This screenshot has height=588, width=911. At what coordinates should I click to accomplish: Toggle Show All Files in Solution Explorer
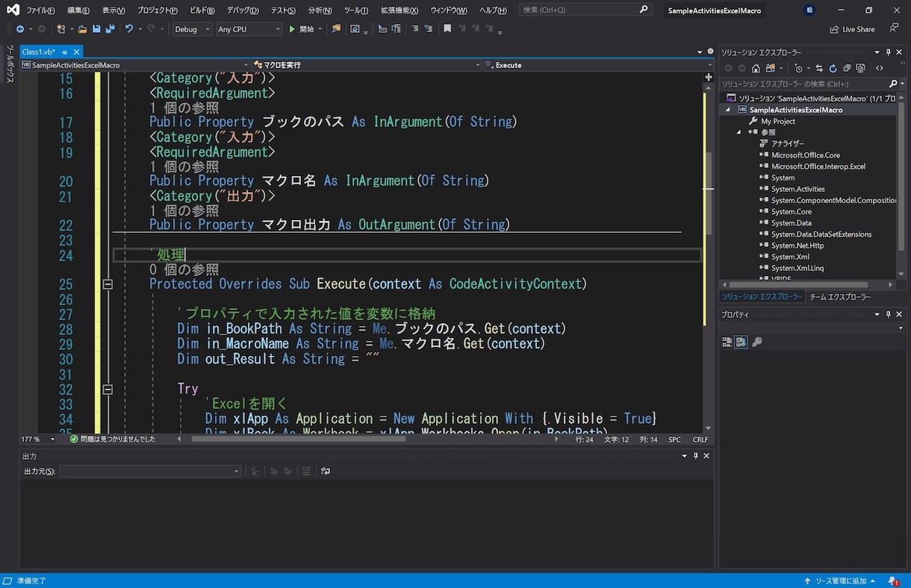(860, 68)
